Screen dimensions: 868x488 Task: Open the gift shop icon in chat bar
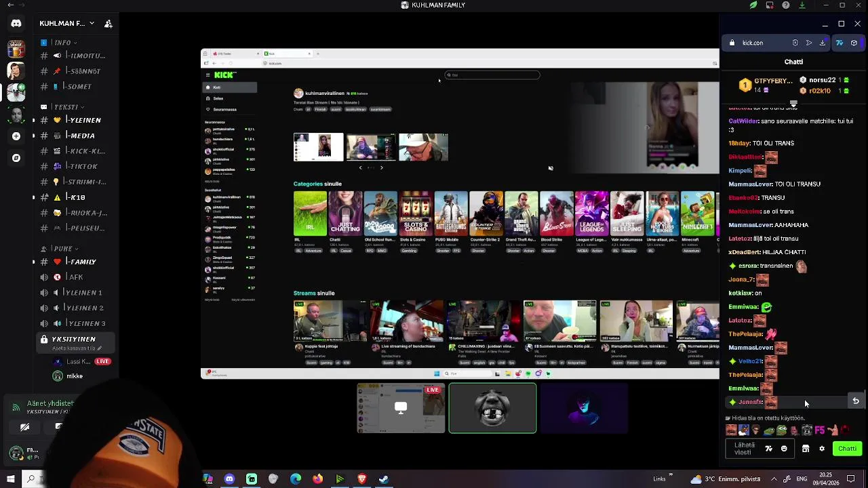coord(806,449)
